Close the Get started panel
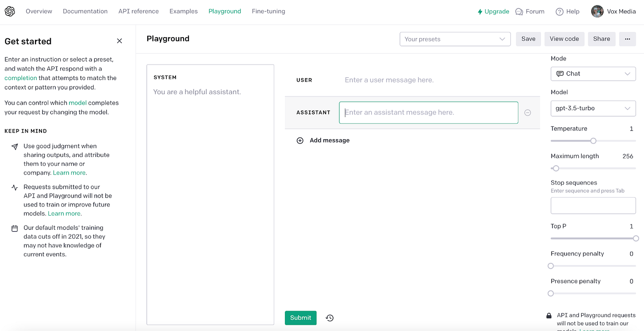Screen dimensions: 644x331 [119, 41]
